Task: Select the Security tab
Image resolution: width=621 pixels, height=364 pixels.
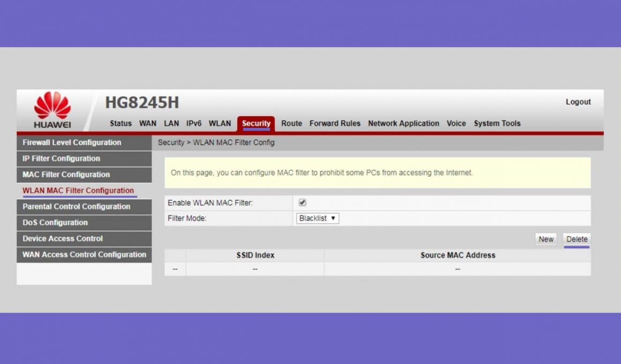Action: coord(256,124)
